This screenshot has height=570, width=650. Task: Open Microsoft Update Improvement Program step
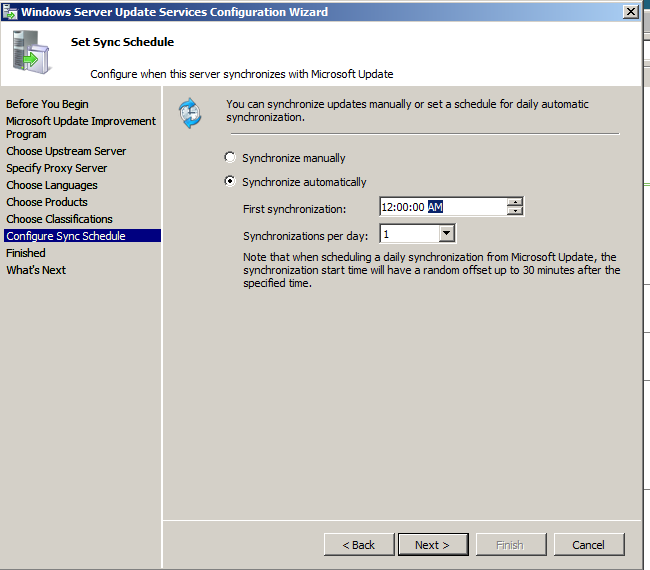coord(81,127)
